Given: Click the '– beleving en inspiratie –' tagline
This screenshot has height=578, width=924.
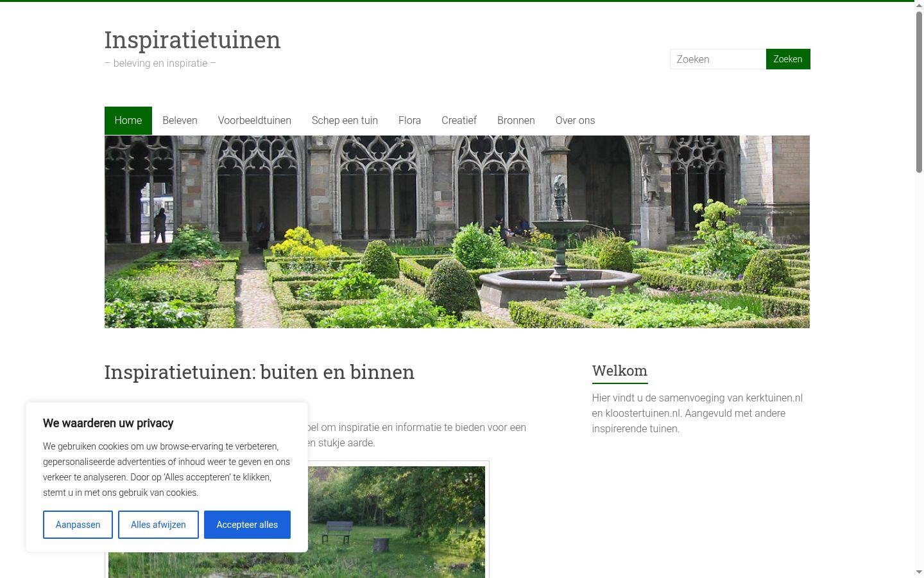Looking at the screenshot, I should click(160, 64).
